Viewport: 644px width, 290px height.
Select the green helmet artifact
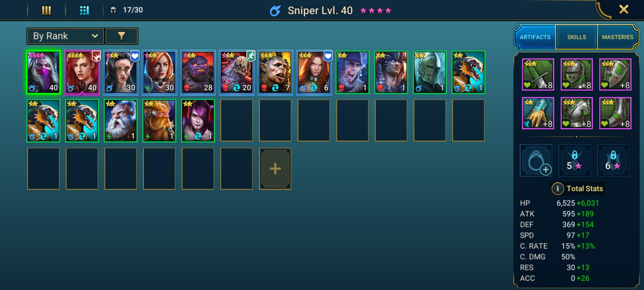(x=577, y=74)
